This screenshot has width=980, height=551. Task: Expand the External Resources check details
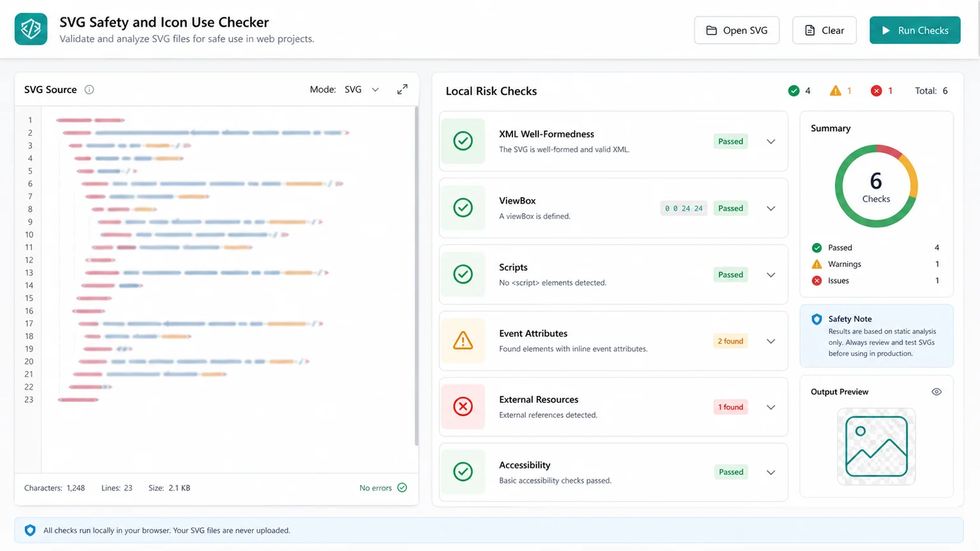[x=771, y=408]
